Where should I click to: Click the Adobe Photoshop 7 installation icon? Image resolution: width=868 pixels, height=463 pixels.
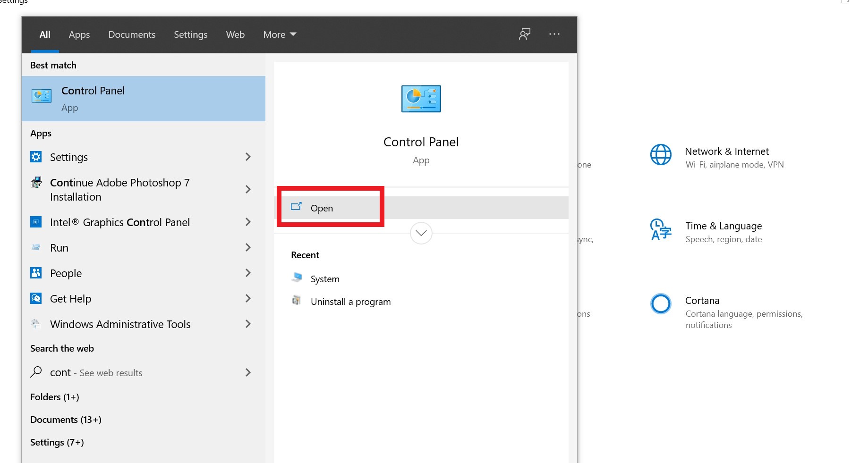36,183
